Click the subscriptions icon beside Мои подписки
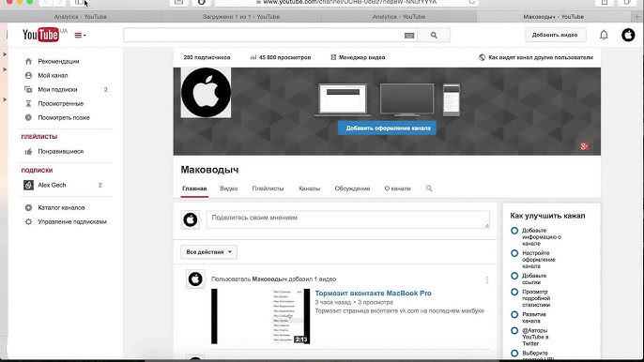This screenshot has width=644, height=362. (x=28, y=89)
